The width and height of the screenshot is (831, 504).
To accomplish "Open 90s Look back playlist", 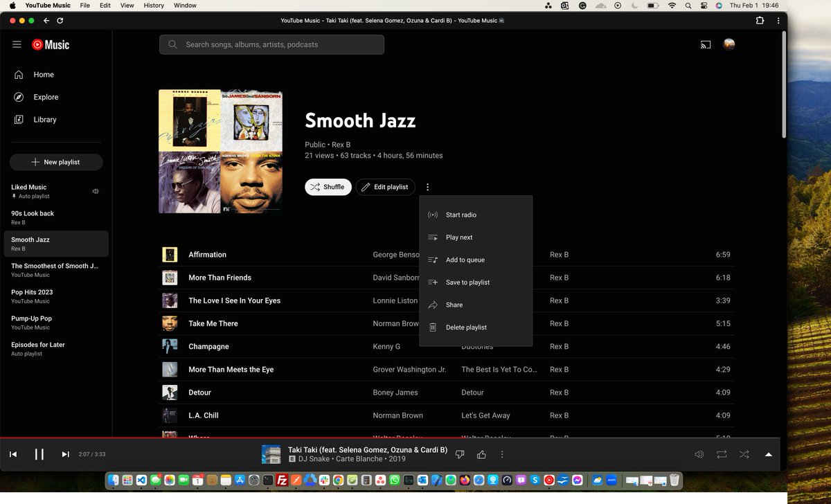I will (x=56, y=217).
